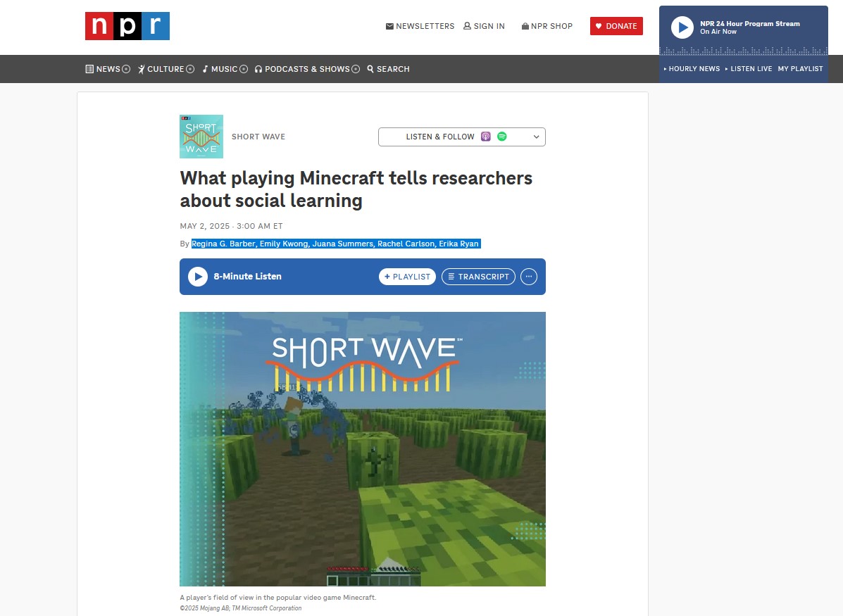
Task: Select Listen Live in player bar
Action: point(749,69)
